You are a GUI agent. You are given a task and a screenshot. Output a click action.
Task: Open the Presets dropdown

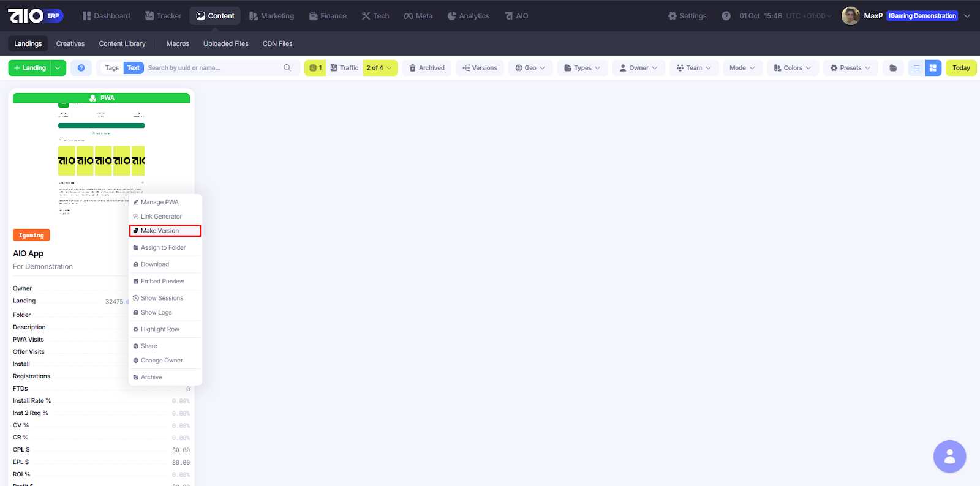[850, 68]
